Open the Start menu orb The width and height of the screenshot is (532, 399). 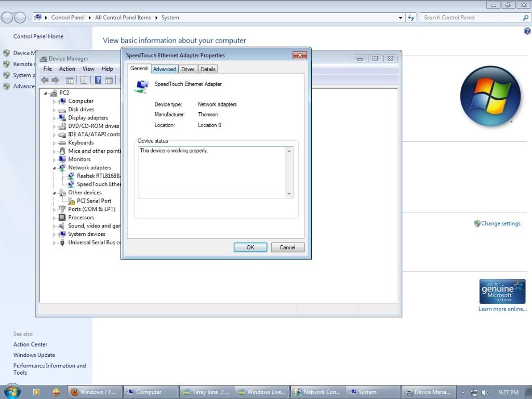tap(12, 392)
